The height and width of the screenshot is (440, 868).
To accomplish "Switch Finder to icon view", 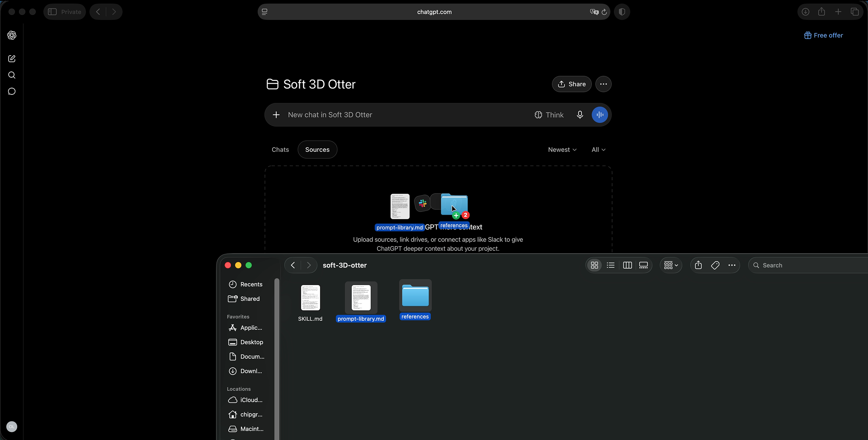I will [x=594, y=265].
